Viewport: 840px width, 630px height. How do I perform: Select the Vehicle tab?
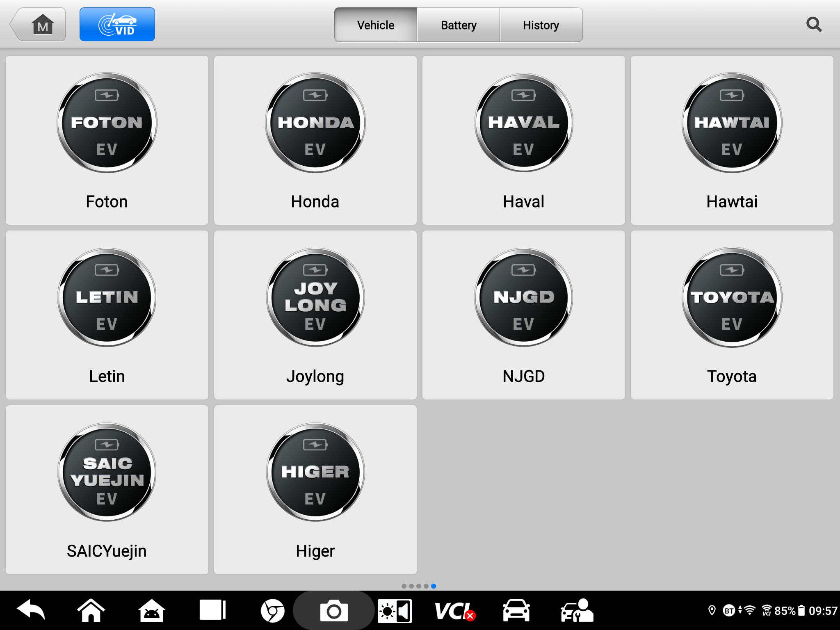click(376, 25)
